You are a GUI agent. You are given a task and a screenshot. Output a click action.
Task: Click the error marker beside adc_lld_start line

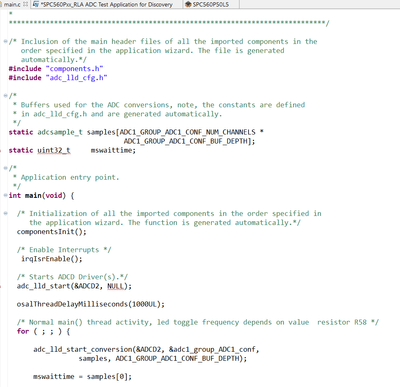[x=1, y=286]
